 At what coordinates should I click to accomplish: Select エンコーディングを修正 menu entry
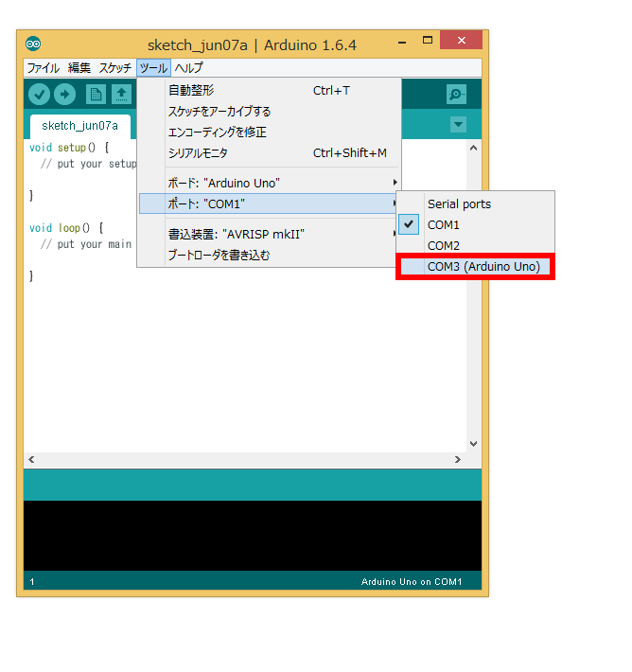[270, 132]
